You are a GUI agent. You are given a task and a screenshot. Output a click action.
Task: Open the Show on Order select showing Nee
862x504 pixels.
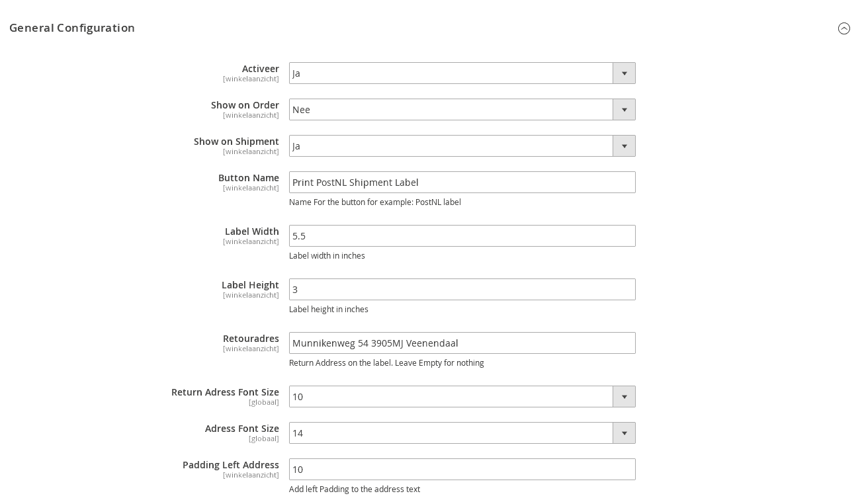(x=462, y=110)
